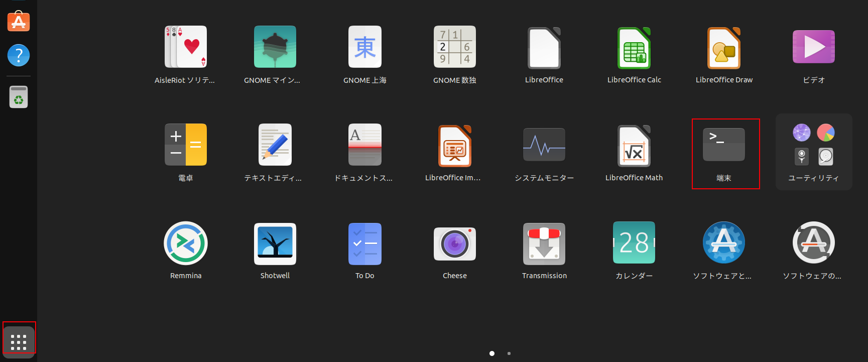The width and height of the screenshot is (868, 362).
Task: Click Show Applications grid button
Action: click(19, 342)
